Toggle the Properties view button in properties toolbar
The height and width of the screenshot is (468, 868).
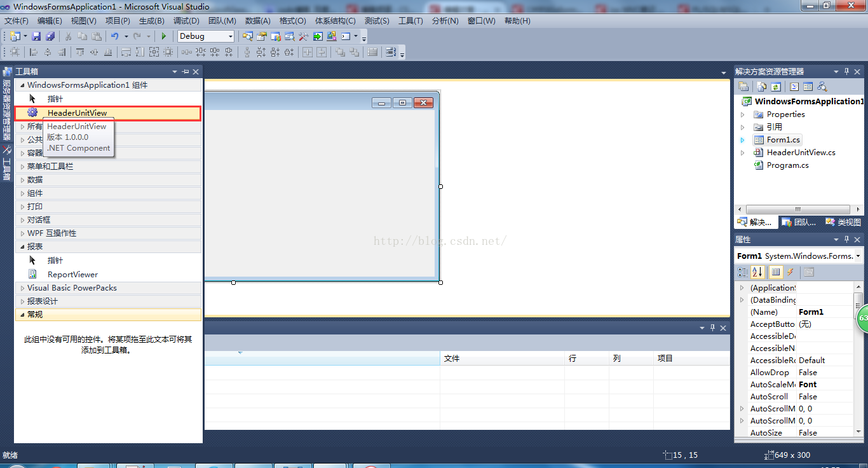[775, 272]
